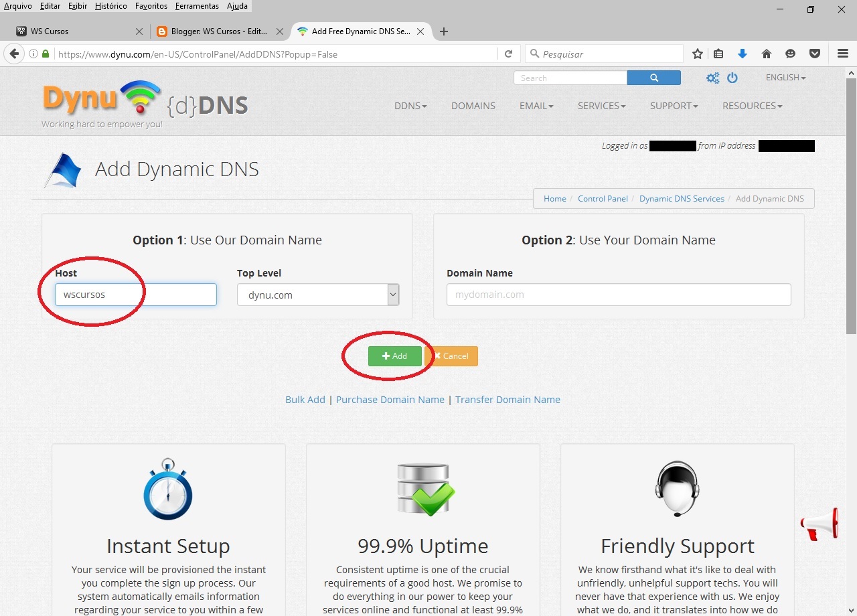Open the Favoritos menu
The image size is (857, 616).
tap(151, 6)
